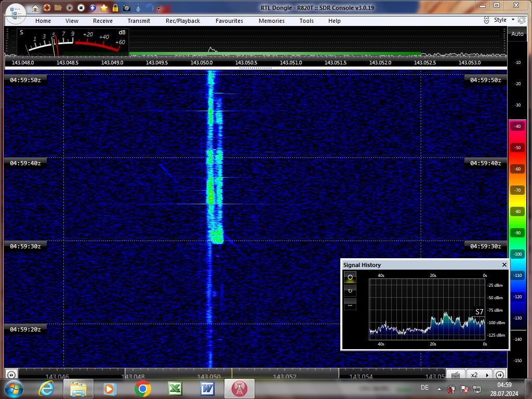
Task: Click the S-meter gauge
Action: [x=73, y=42]
